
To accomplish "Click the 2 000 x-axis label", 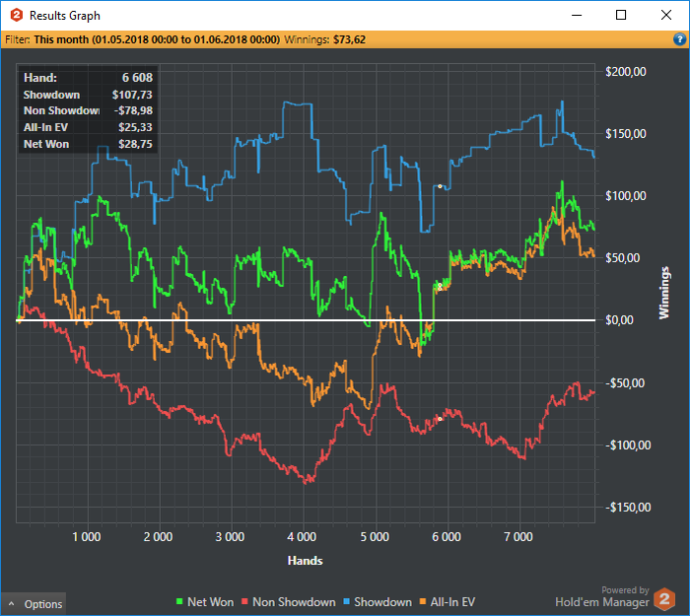I will (x=159, y=537).
